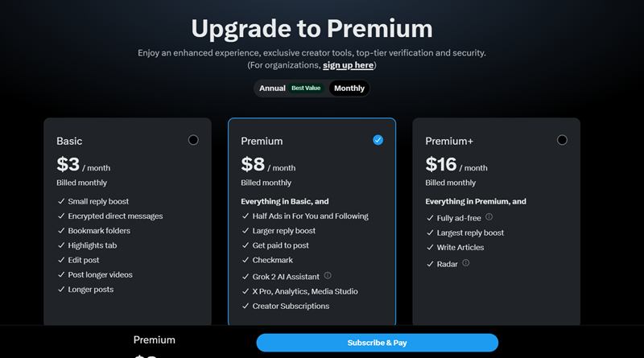The width and height of the screenshot is (644, 358).
Task: Switch to Monthly billing tab
Action: coord(349,88)
